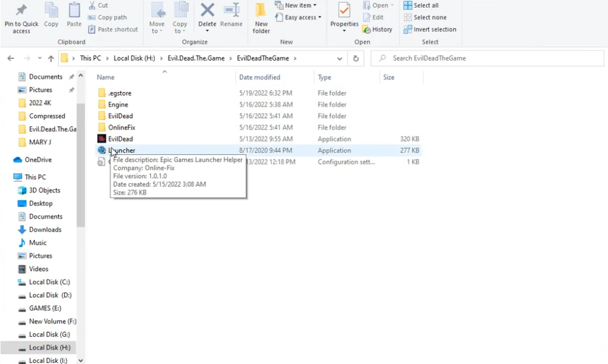Jump to Evil.Dead.The.Game in the breadcrumb

[196, 58]
